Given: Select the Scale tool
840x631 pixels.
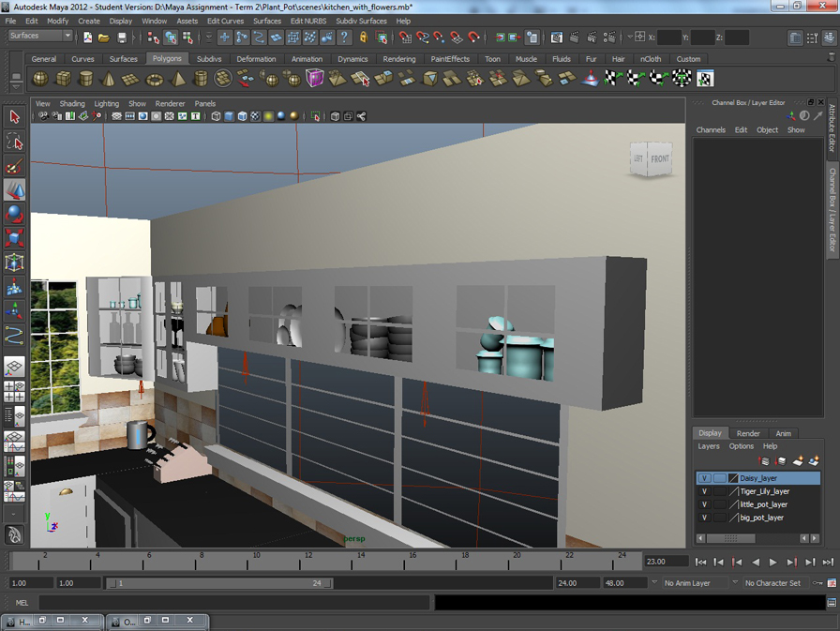Looking at the screenshot, I should 14,234.
